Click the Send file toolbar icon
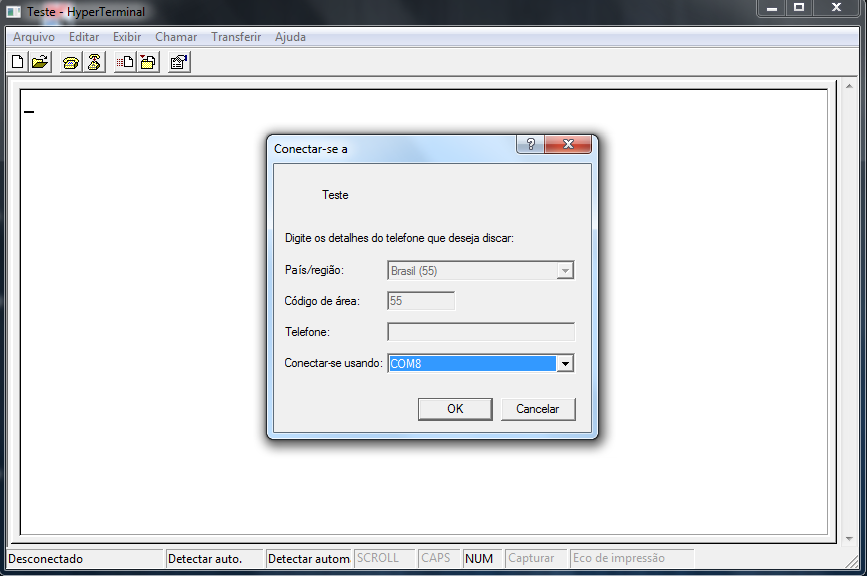The width and height of the screenshot is (867, 576). pos(125,62)
